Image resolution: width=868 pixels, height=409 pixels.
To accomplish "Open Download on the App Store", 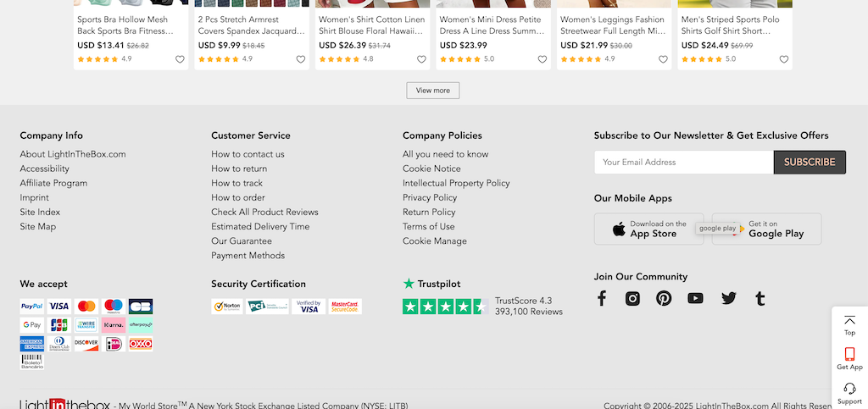I will 648,229.
